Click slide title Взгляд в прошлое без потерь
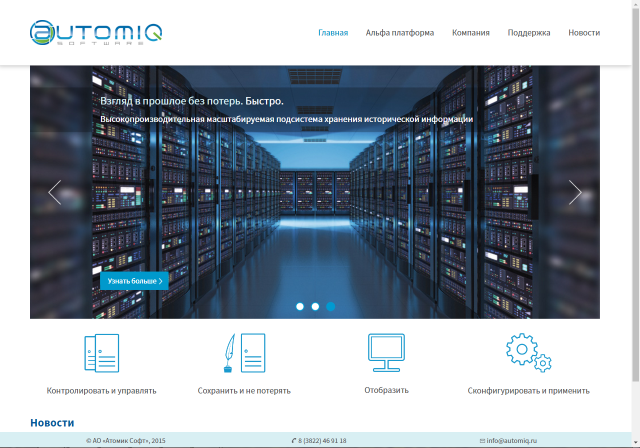The image size is (640, 448). 192,101
